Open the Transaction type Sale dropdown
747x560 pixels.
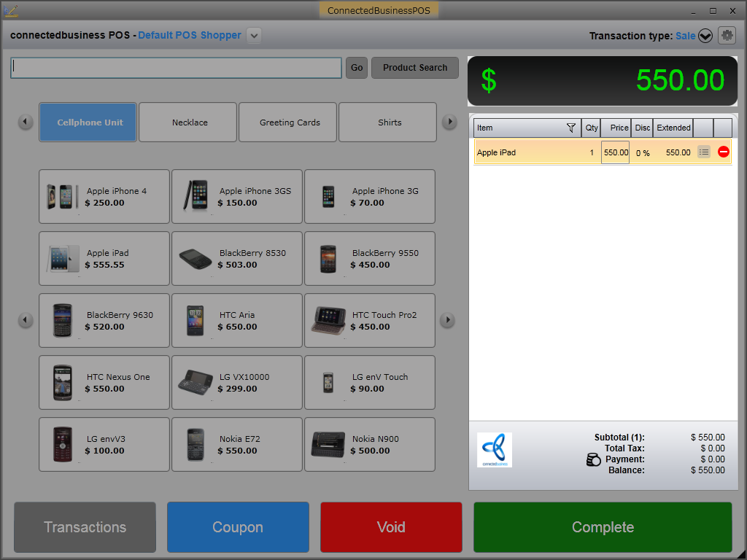[705, 36]
